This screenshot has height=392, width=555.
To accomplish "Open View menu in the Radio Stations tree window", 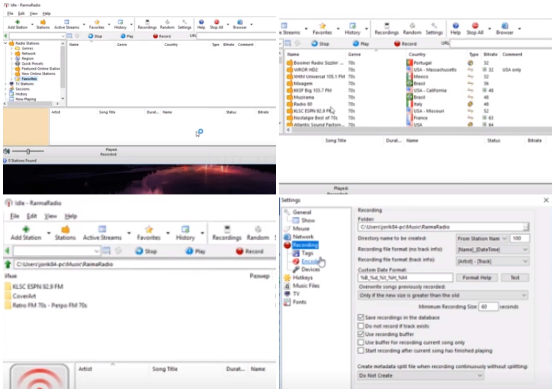I will 34,13.
